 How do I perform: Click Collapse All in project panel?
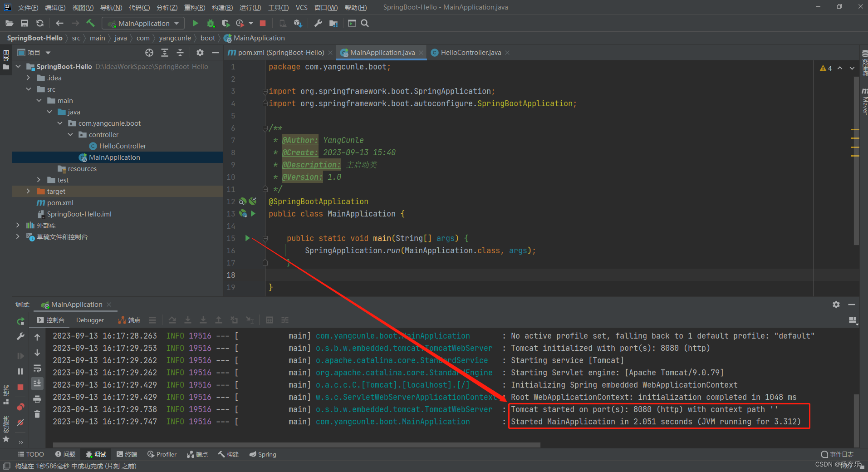[180, 53]
